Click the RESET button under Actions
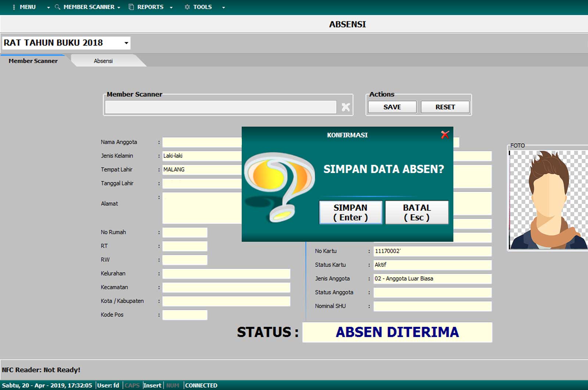The image size is (588, 390). (445, 107)
